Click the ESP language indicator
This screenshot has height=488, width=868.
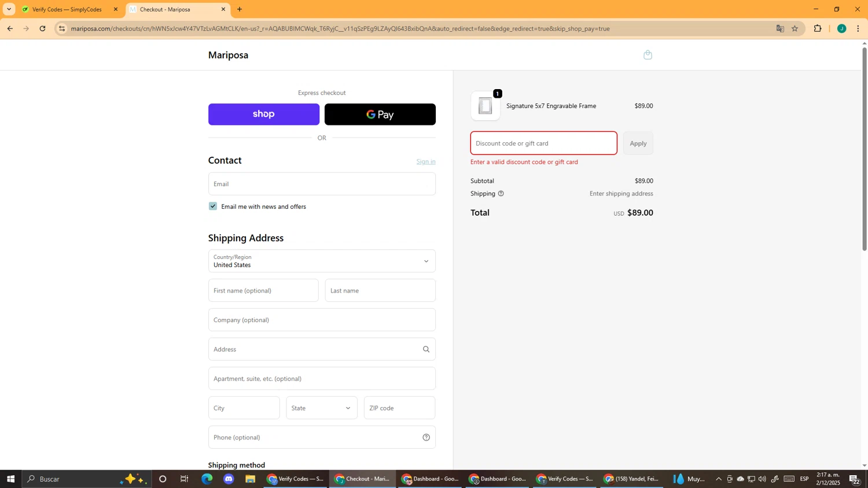(804, 479)
